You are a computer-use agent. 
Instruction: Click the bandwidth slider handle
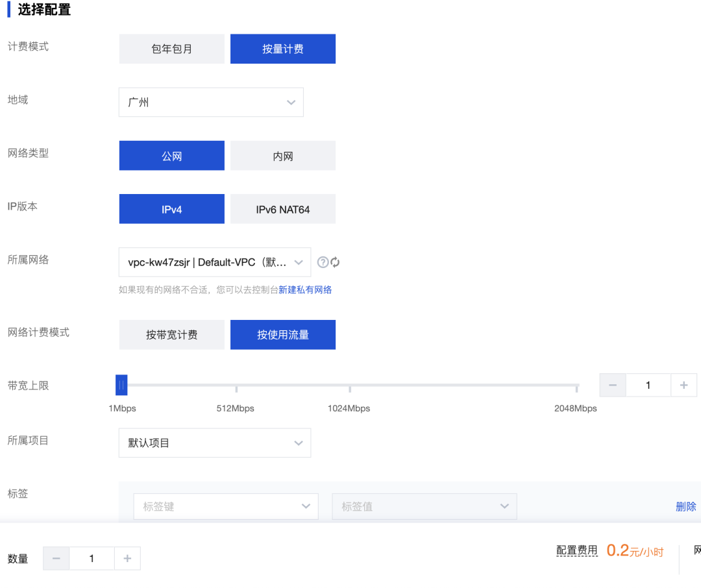(x=121, y=385)
